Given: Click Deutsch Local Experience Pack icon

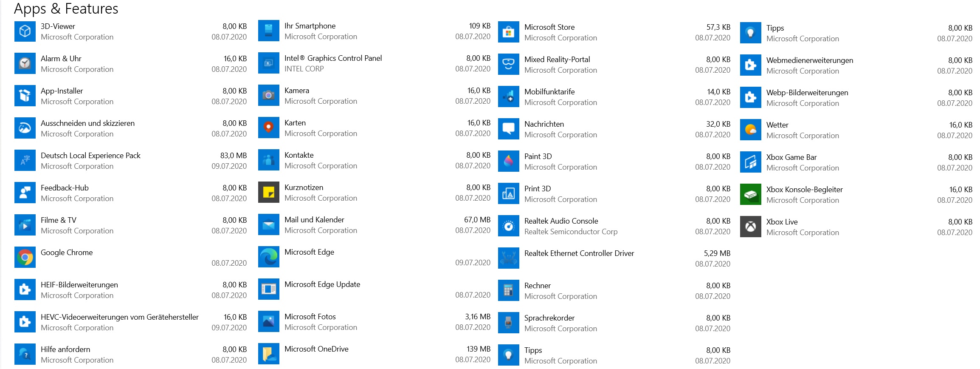Looking at the screenshot, I should (x=25, y=160).
